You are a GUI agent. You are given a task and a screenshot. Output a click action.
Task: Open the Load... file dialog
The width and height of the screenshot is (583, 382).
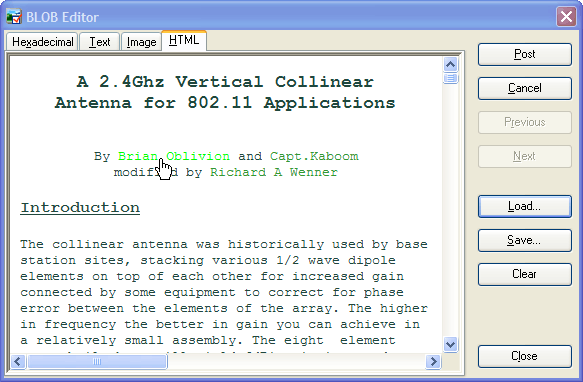525,206
